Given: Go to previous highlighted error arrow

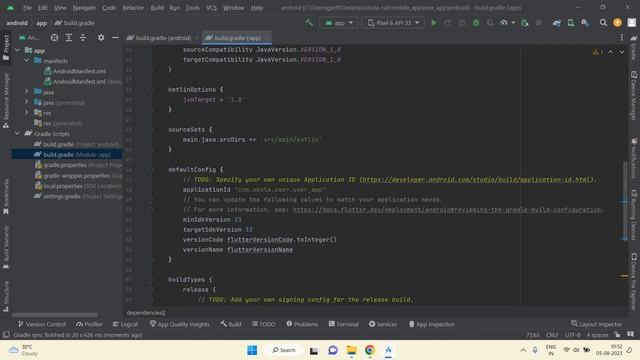Looking at the screenshot, I should [x=610, y=52].
